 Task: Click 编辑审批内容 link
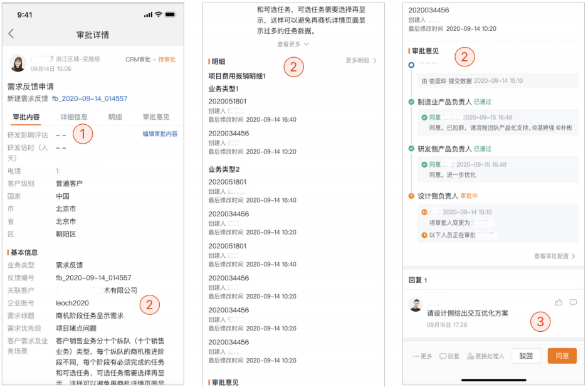tap(160, 134)
